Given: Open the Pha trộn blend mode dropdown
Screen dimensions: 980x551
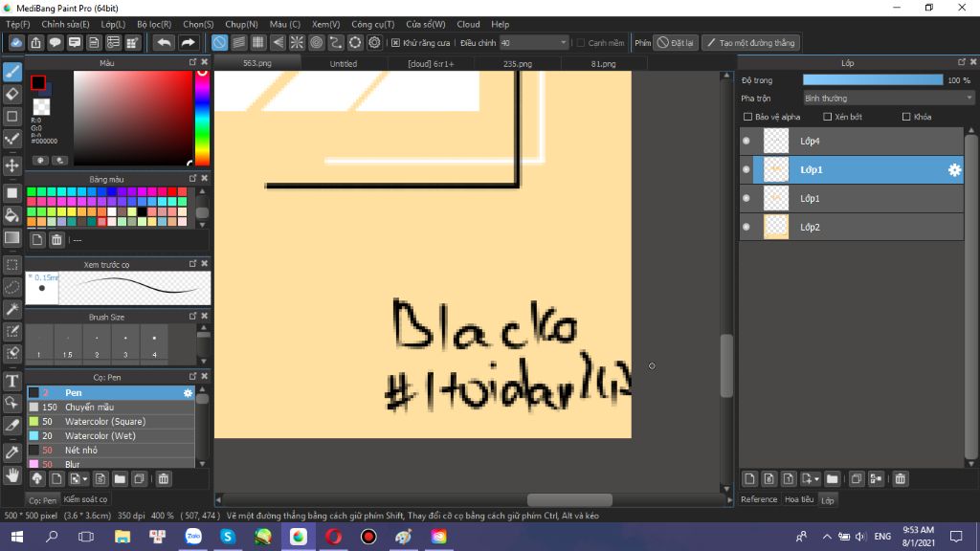Looking at the screenshot, I should click(x=888, y=99).
